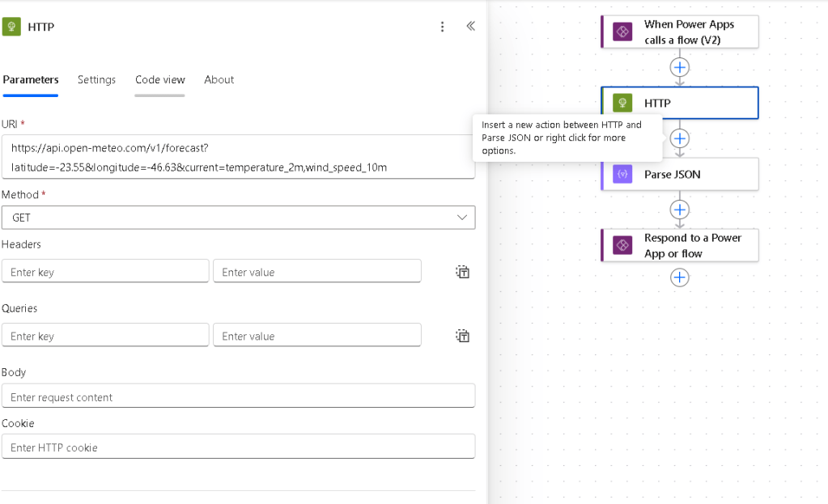Click the Headers Enter key field
The height and width of the screenshot is (504, 828).
pos(105,272)
